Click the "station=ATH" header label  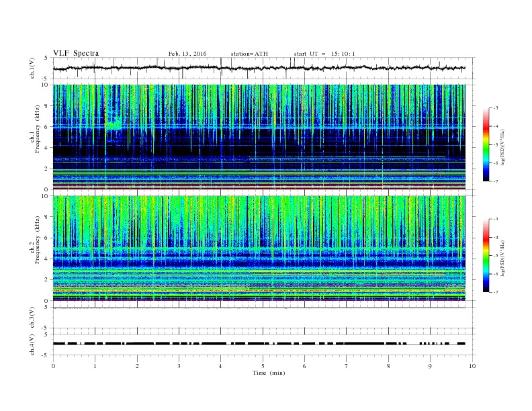pos(249,54)
